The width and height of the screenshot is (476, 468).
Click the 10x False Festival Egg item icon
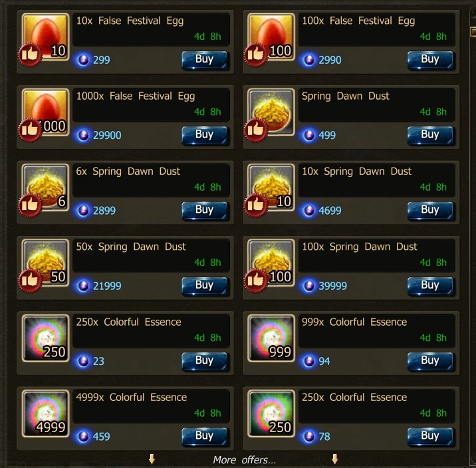[x=45, y=37]
